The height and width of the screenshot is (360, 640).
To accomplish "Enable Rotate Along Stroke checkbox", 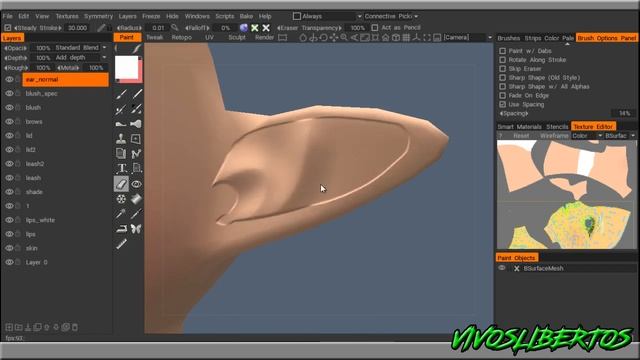I will pos(502,60).
